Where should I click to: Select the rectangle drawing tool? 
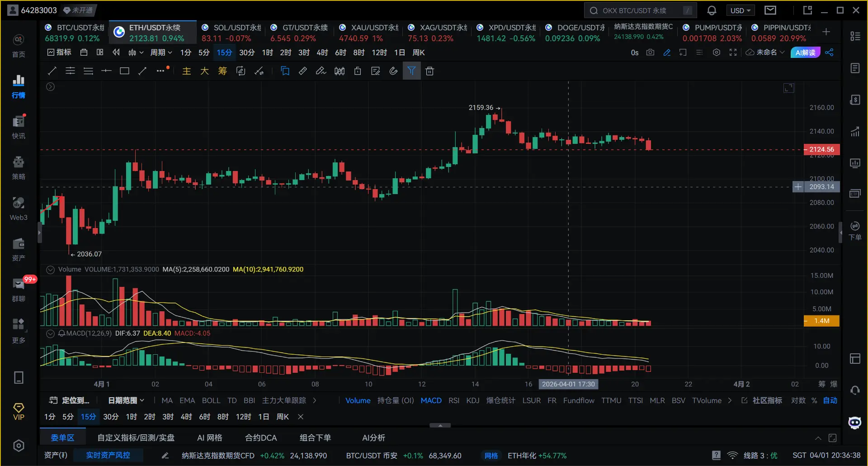coord(124,71)
